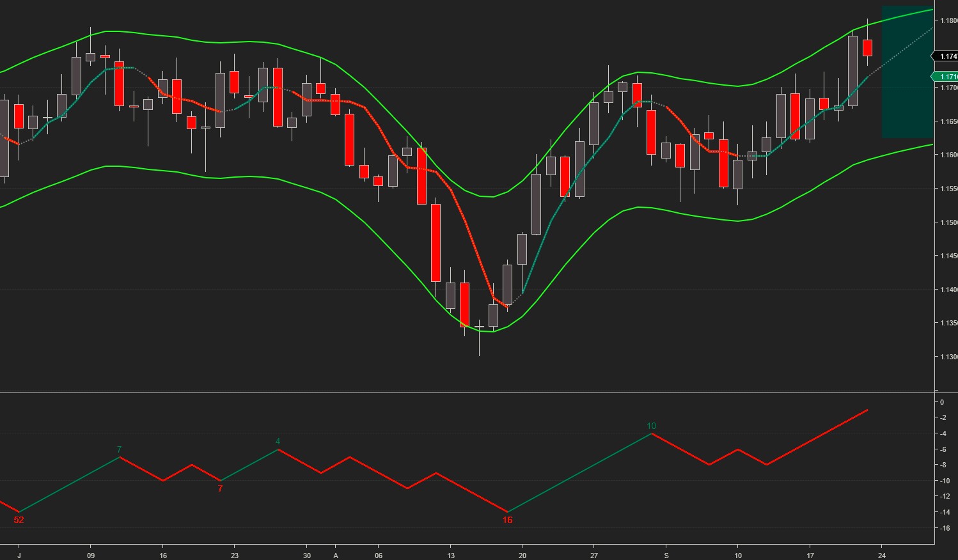Select the 20 date axis label
This screenshot has width=958, height=560.
(522, 556)
